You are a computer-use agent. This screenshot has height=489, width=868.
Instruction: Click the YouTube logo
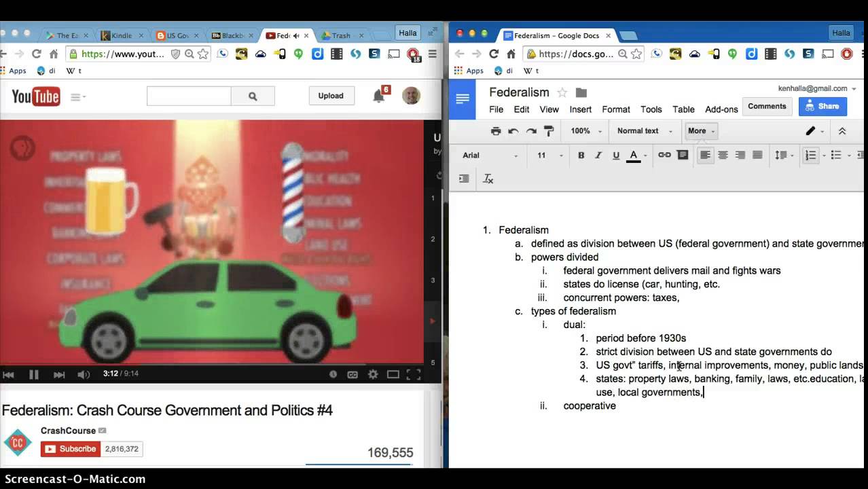(x=35, y=96)
